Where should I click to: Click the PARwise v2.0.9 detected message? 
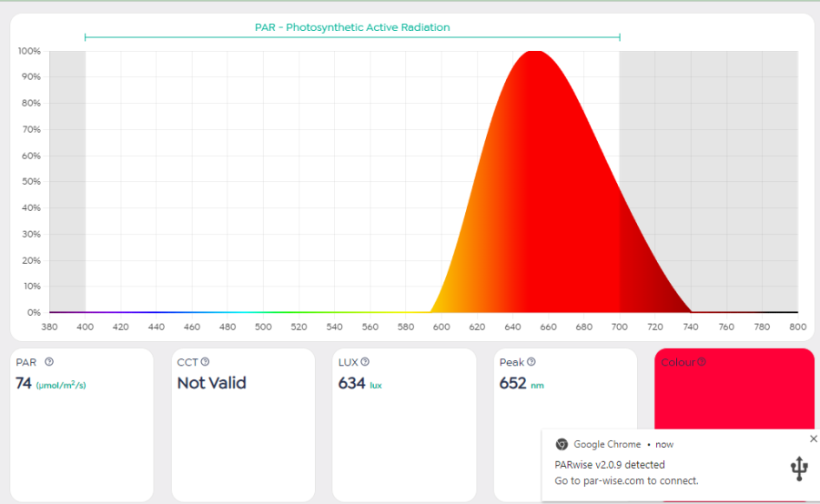click(x=610, y=465)
